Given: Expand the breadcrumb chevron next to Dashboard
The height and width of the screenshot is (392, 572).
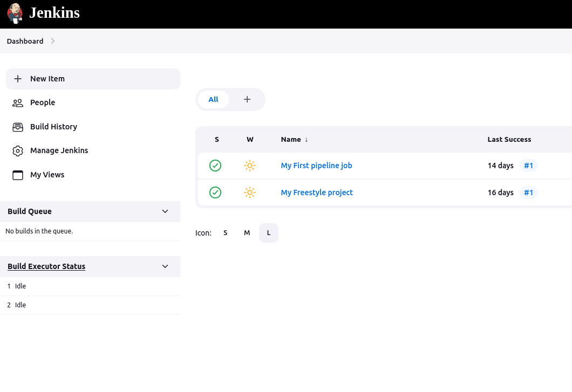Looking at the screenshot, I should 53,41.
